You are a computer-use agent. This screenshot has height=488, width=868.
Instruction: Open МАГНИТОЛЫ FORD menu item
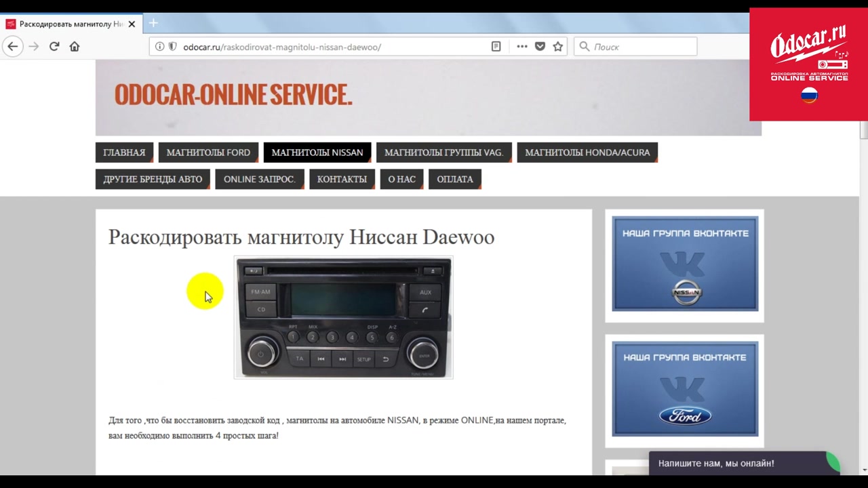coord(208,152)
